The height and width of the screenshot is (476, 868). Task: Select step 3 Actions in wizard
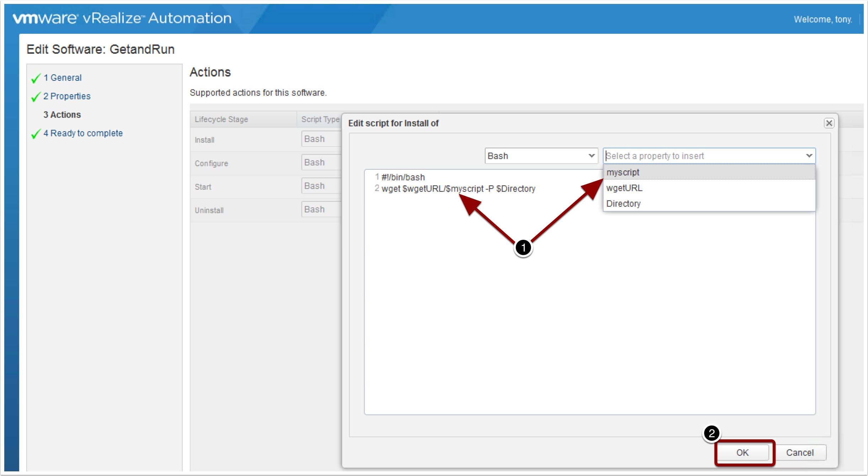(x=62, y=115)
